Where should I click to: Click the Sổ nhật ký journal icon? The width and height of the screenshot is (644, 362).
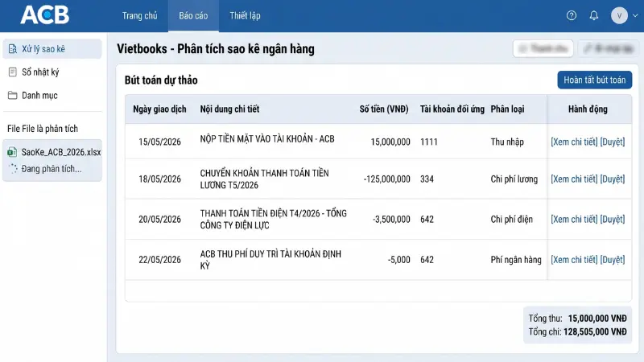point(13,72)
